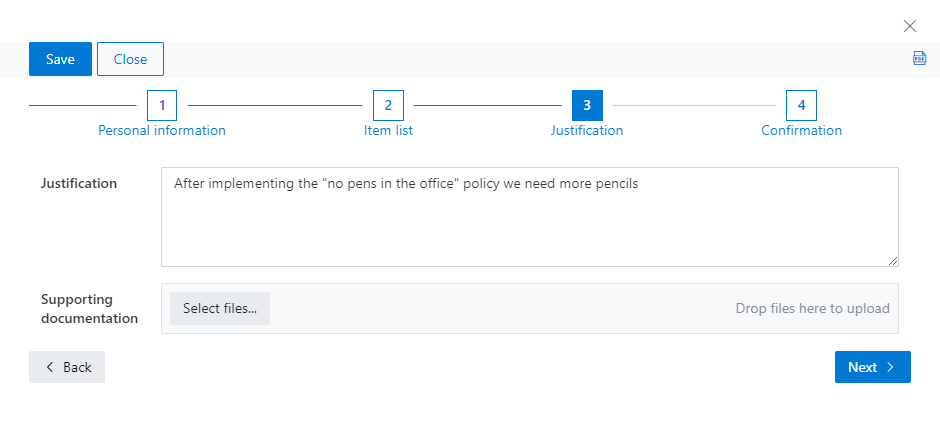Click the Supporting documentation field label
The image size is (940, 437).
click(x=89, y=309)
